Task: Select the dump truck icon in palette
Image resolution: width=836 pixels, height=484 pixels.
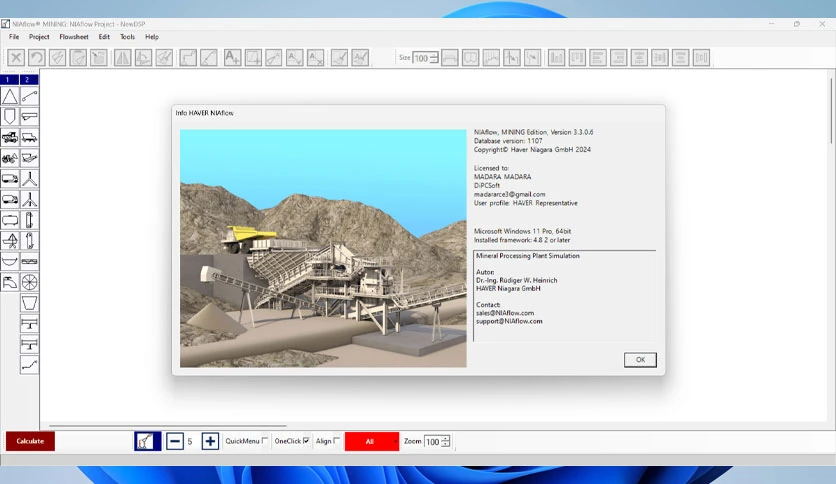Action: (29, 137)
